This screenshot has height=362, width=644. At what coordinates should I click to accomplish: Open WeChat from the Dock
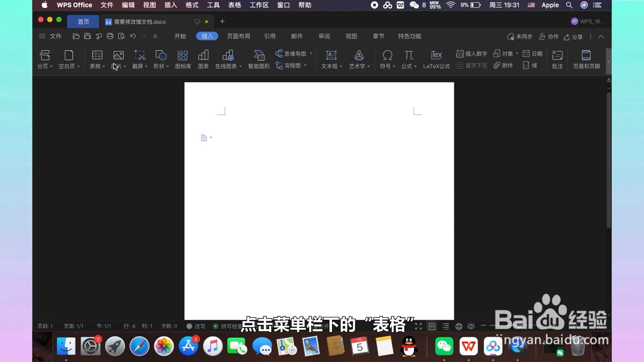pyautogui.click(x=445, y=346)
